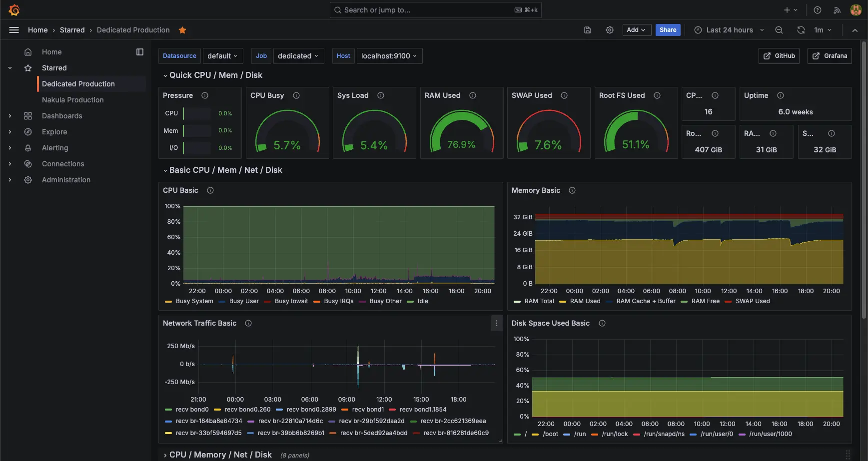Toggle the hamburger navigation menu
Viewport: 868px width, 461px height.
[14, 30]
